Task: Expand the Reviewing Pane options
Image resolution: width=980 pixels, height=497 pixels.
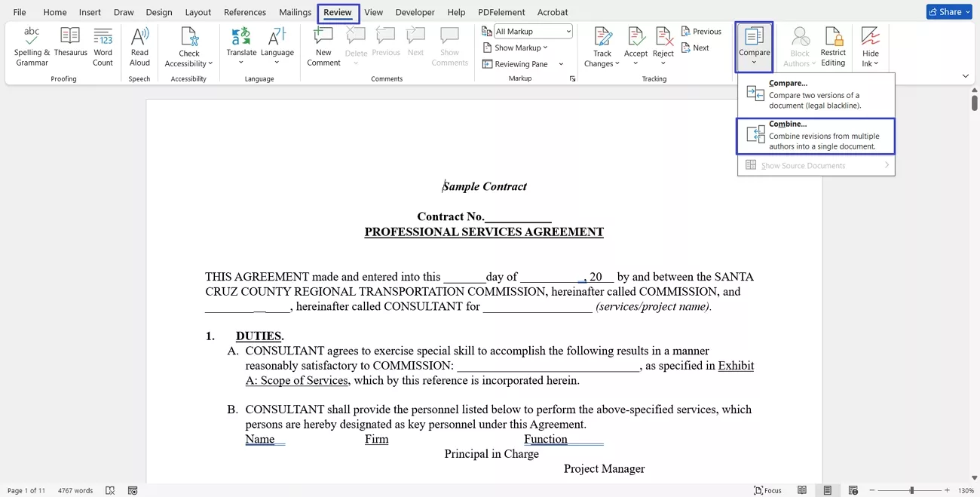Action: [559, 63]
